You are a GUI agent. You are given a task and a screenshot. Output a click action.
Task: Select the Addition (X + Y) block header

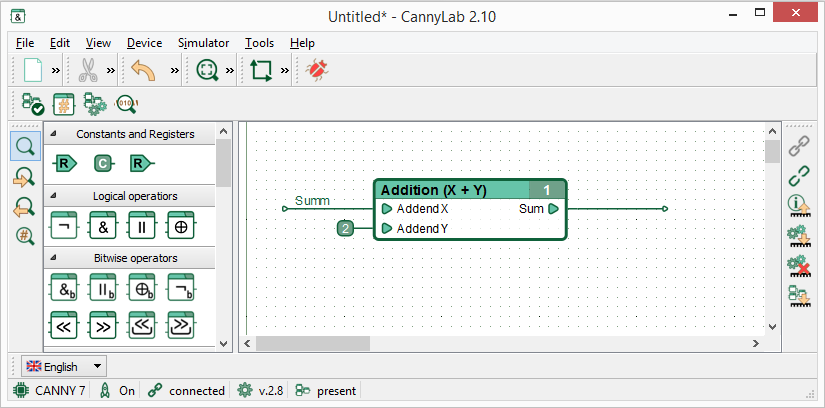[x=470, y=190]
